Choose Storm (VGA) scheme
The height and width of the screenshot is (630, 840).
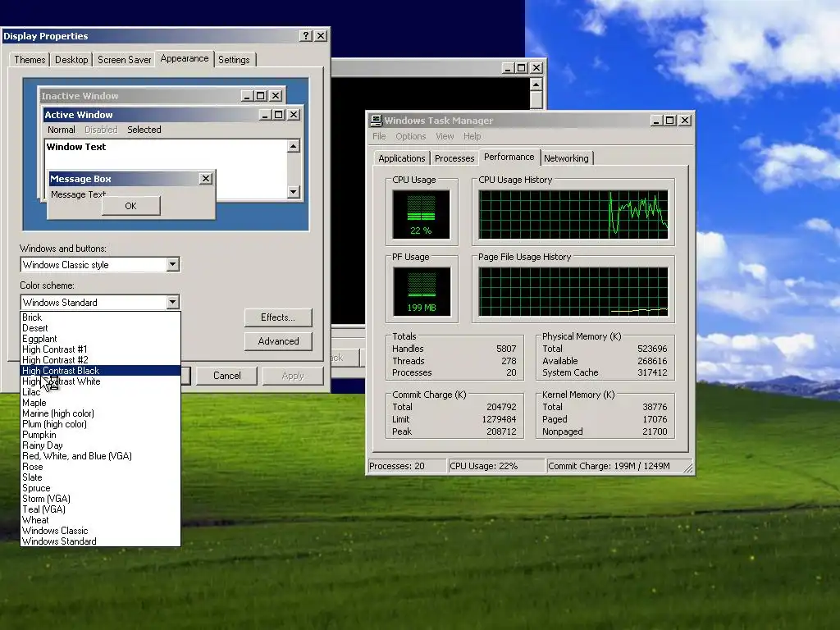click(x=100, y=499)
